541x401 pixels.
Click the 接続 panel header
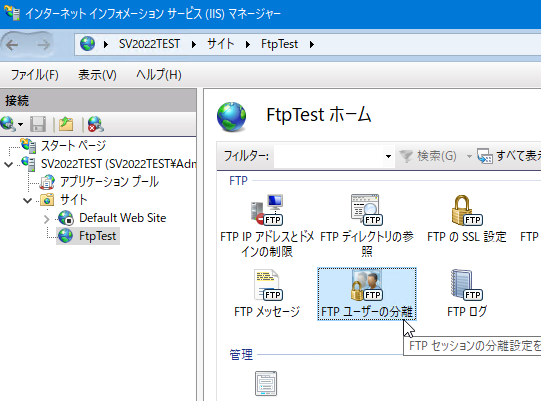(98, 100)
